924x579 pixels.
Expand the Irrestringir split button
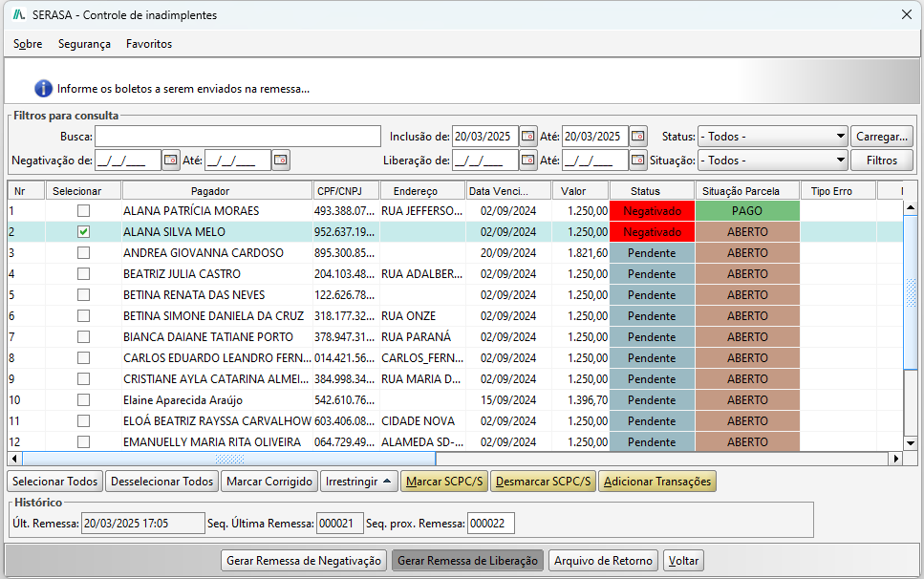coord(358,482)
